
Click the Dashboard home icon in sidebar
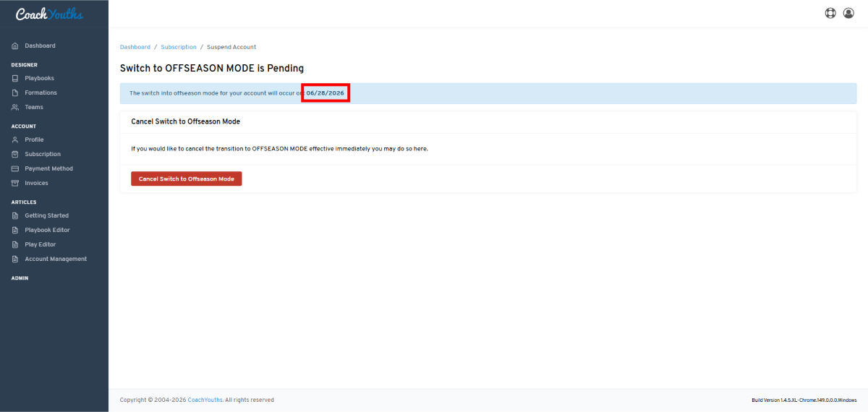point(15,46)
